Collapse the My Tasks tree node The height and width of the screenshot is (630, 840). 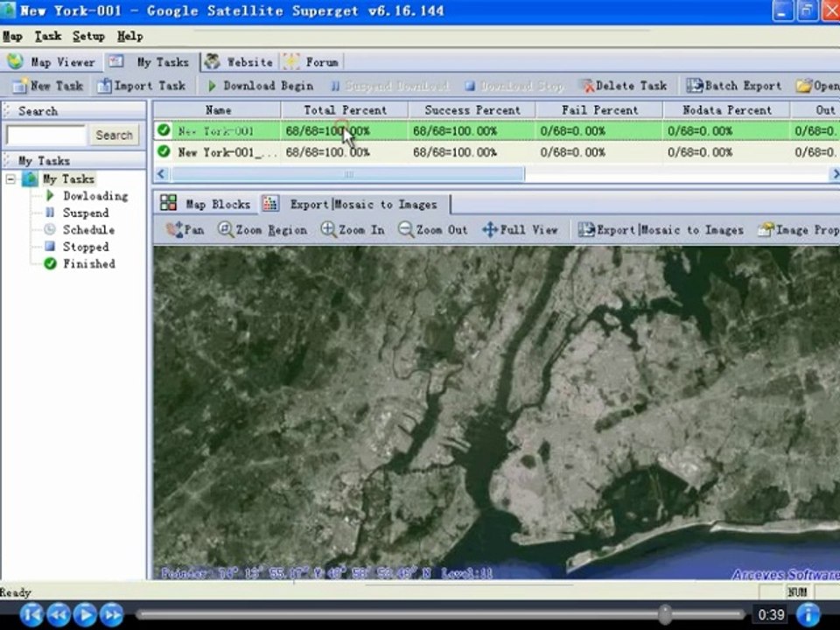[x=10, y=178]
